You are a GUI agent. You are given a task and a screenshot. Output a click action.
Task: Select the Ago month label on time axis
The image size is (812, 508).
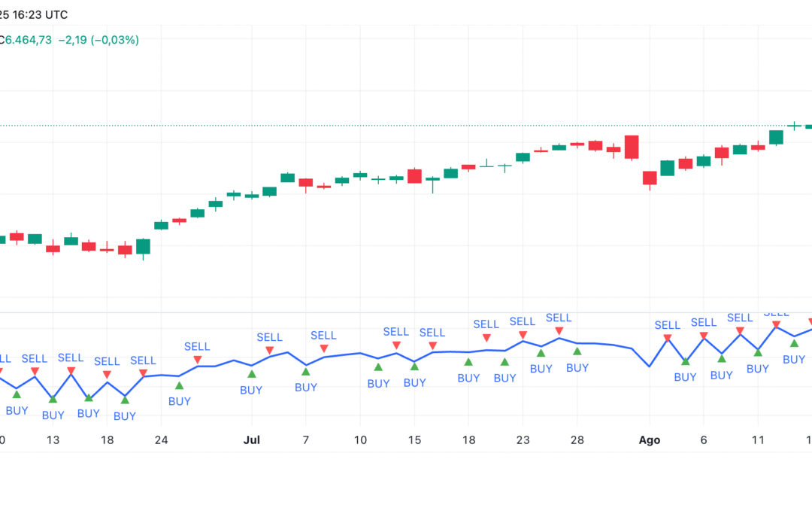tap(650, 440)
